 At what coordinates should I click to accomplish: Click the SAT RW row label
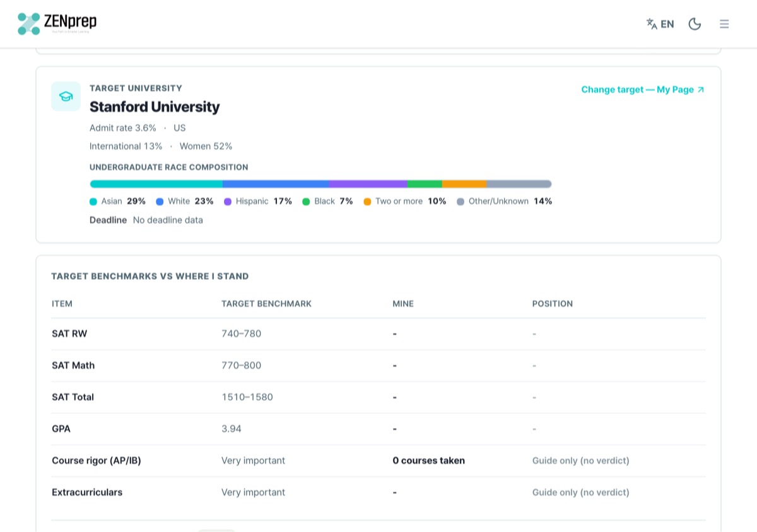69,333
